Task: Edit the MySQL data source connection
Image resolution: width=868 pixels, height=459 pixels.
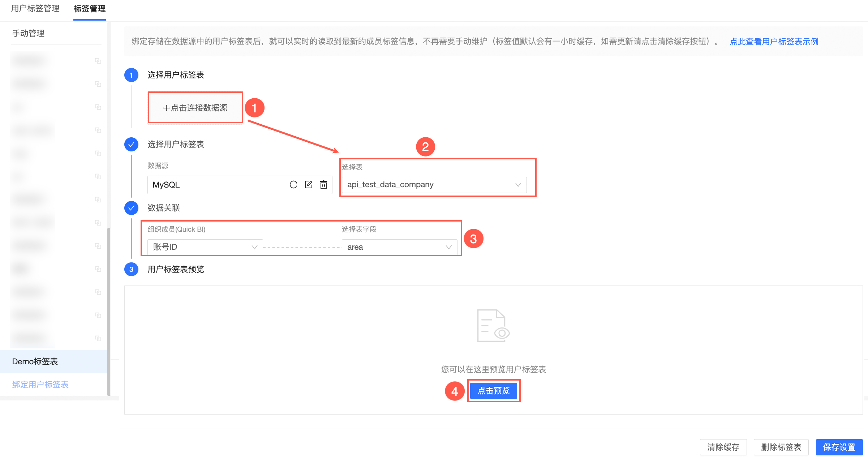Action: coord(308,185)
